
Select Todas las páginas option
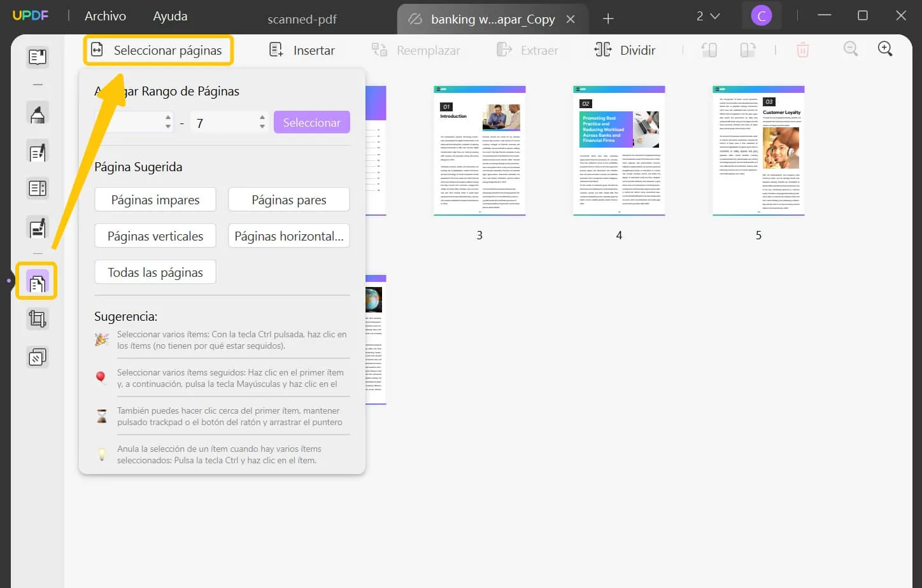pos(155,272)
